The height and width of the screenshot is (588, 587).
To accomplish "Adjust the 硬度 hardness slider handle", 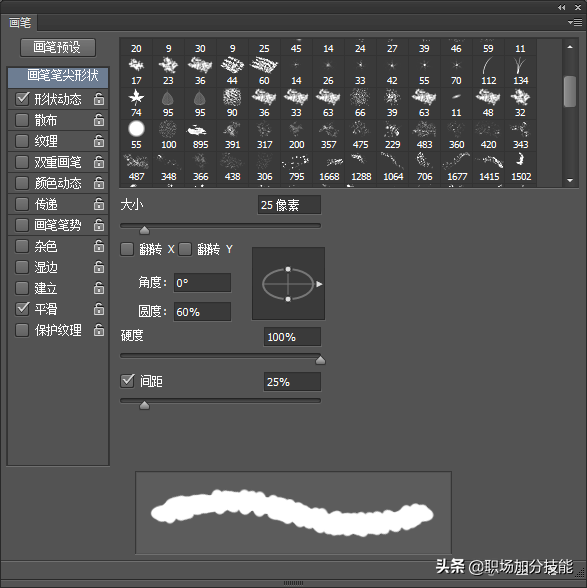I will 320,360.
